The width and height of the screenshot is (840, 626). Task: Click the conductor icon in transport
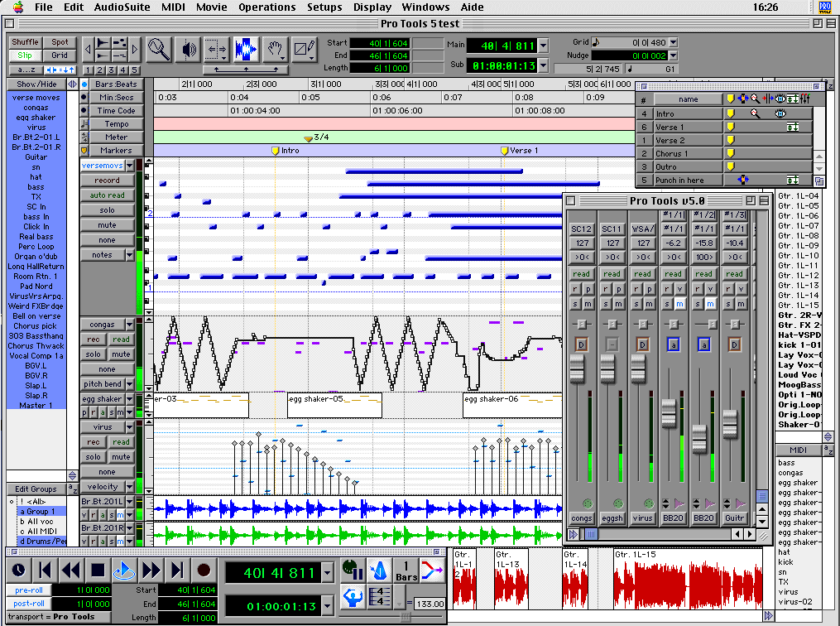[x=352, y=596]
